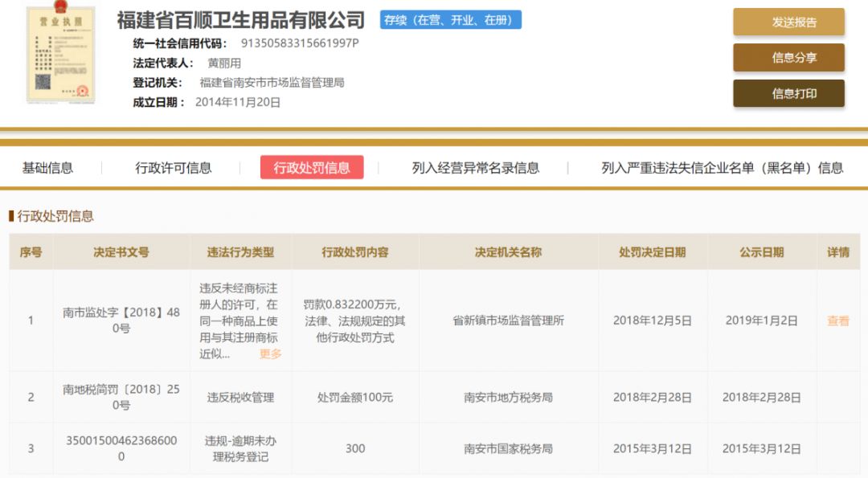
Task: Click 查看 details link in row 1
Action: point(837,321)
